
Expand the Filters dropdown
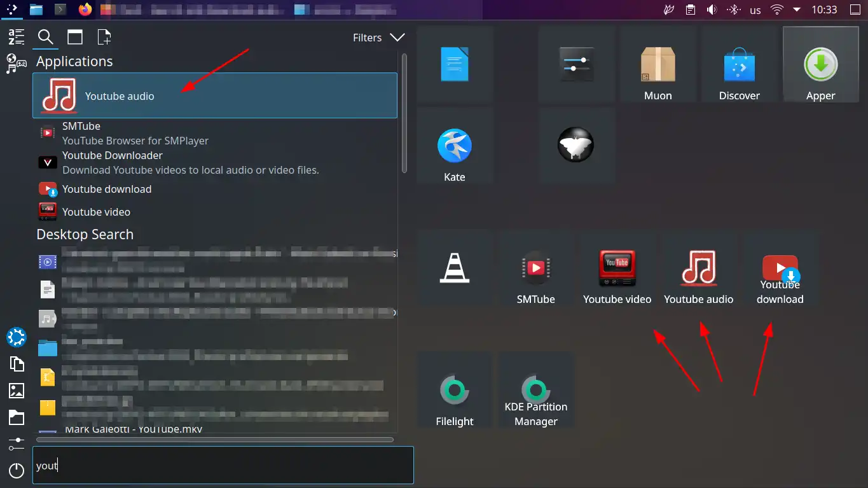[378, 38]
